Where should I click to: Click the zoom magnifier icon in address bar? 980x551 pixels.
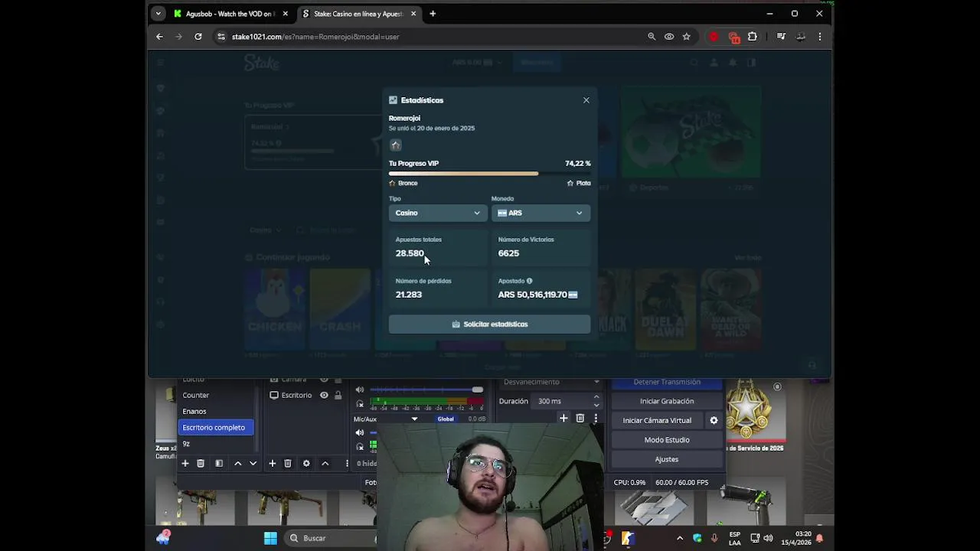[652, 37]
